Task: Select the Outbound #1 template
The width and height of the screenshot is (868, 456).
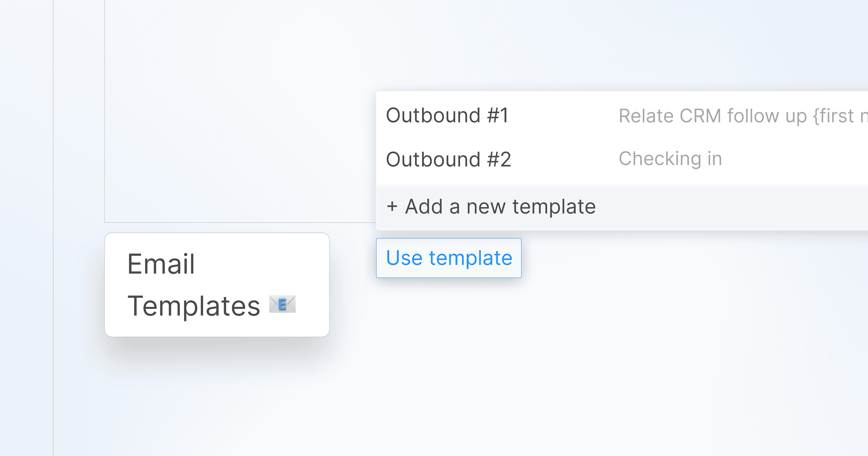Action: tap(447, 115)
